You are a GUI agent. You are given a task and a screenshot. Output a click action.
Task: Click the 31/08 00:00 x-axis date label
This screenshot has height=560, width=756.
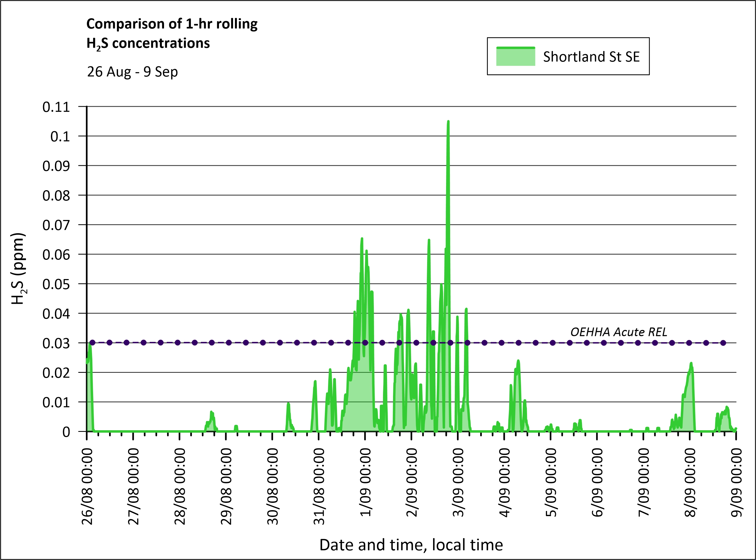(319, 486)
